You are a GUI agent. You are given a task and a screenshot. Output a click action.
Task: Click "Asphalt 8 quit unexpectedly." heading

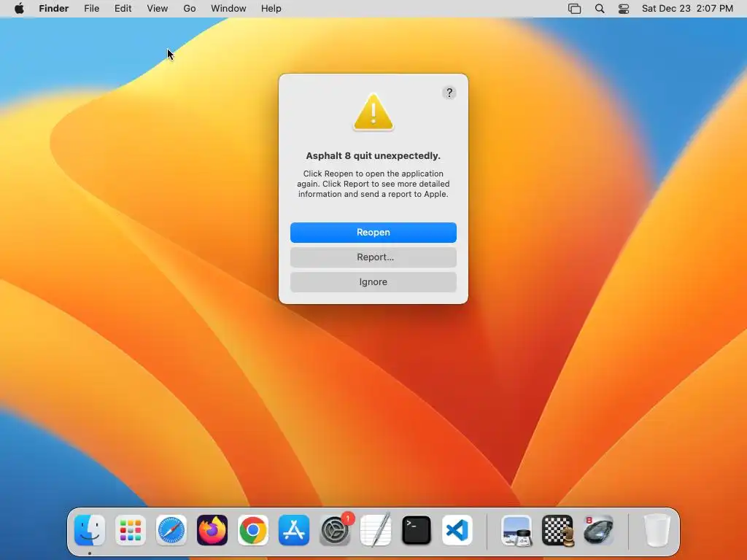click(x=373, y=156)
